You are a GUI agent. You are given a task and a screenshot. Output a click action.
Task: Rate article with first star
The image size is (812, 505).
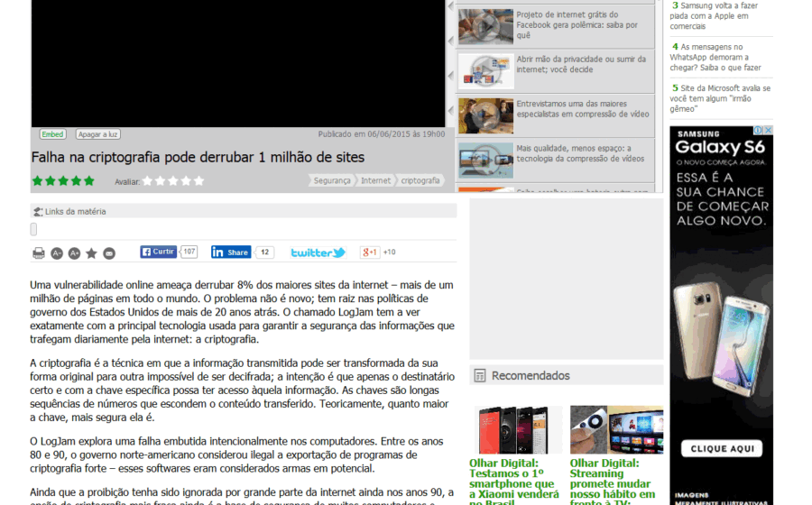coord(148,180)
